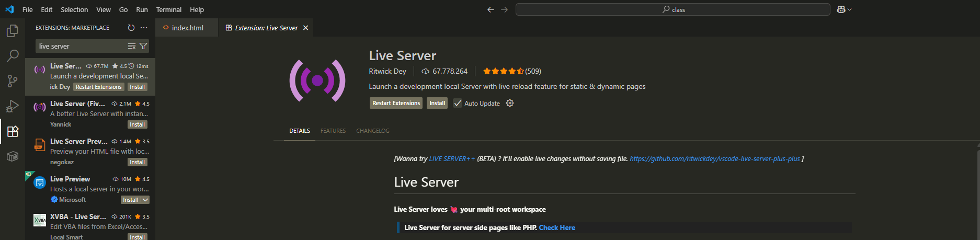Open Run and Debug view icon
The height and width of the screenshot is (240, 980).
pyautogui.click(x=12, y=106)
